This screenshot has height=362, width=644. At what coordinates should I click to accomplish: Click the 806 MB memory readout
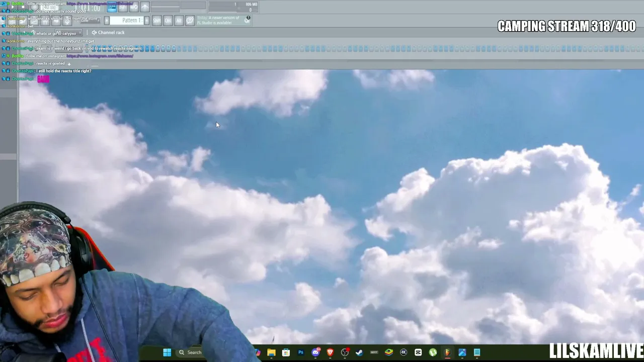point(251,5)
